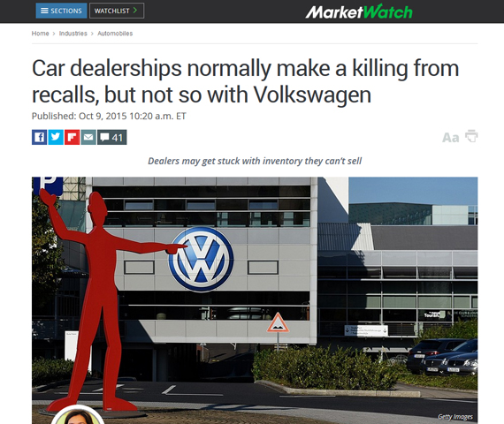Screen dimensions: 504x424
Task: Change text size with Aa icon
Action: 451,138
